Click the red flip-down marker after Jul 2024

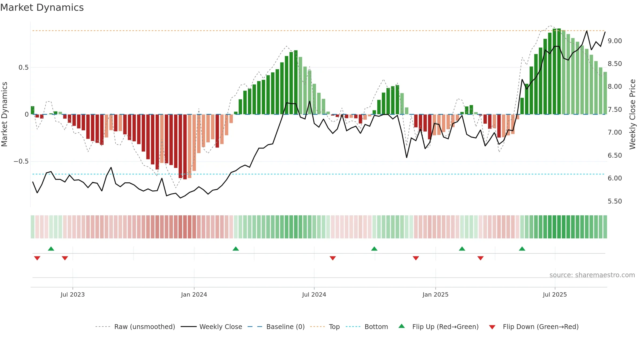(x=333, y=258)
